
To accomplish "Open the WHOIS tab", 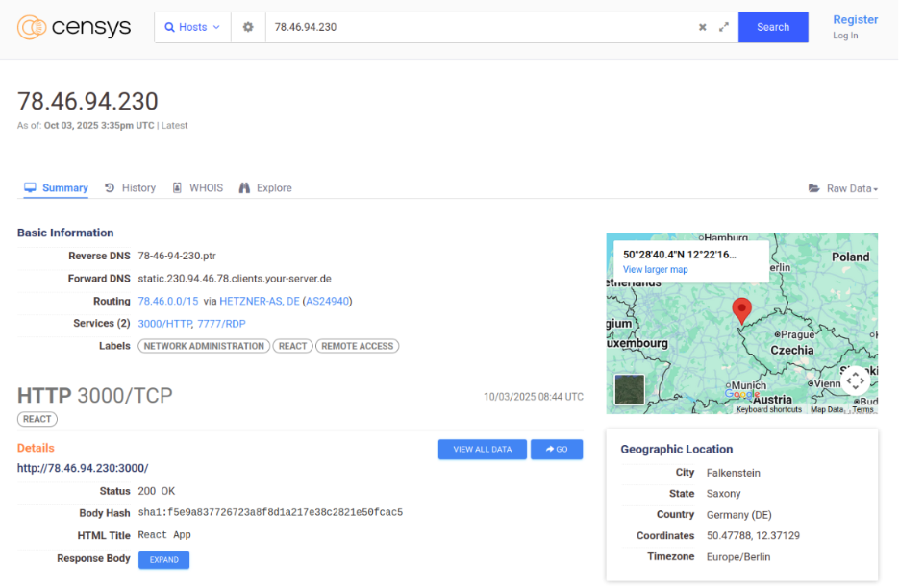I will click(197, 188).
